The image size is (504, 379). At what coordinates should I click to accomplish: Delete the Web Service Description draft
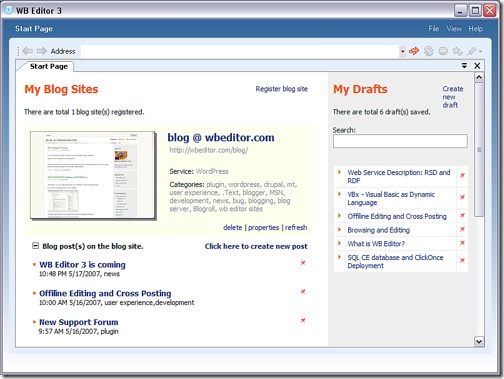tap(462, 175)
